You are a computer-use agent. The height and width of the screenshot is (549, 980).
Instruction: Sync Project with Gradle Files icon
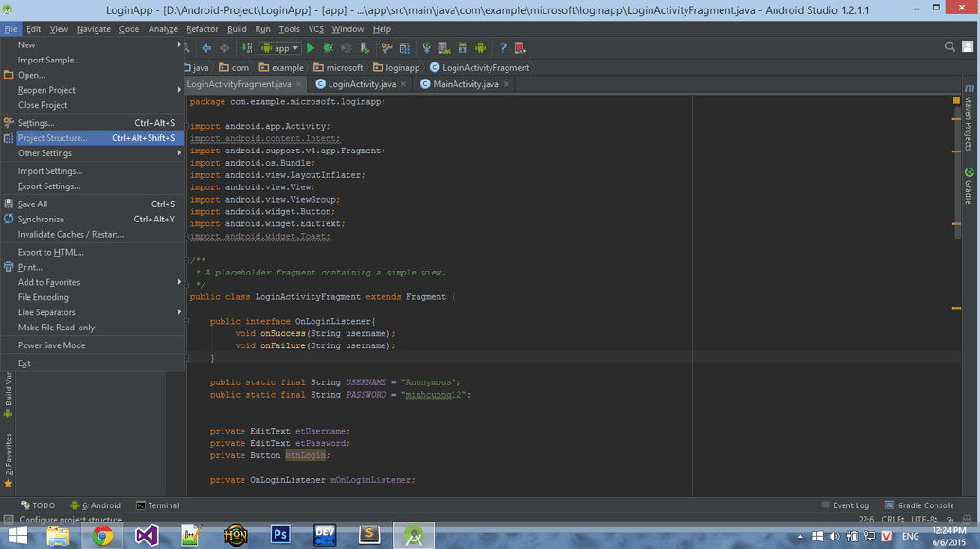pos(427,48)
